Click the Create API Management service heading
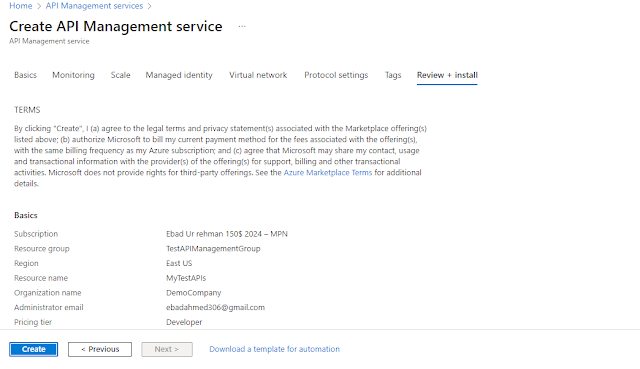The height and width of the screenshot is (369, 640). (116, 27)
